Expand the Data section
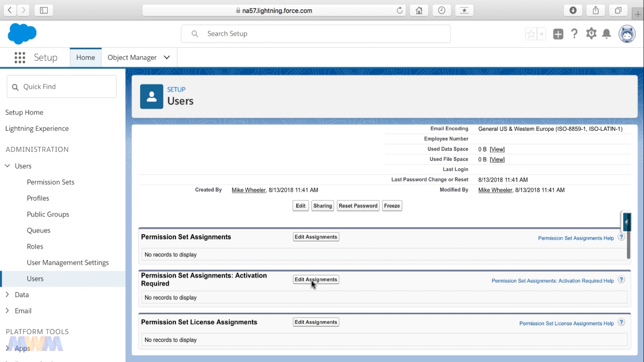The height and width of the screenshot is (362, 644). [x=7, y=295]
